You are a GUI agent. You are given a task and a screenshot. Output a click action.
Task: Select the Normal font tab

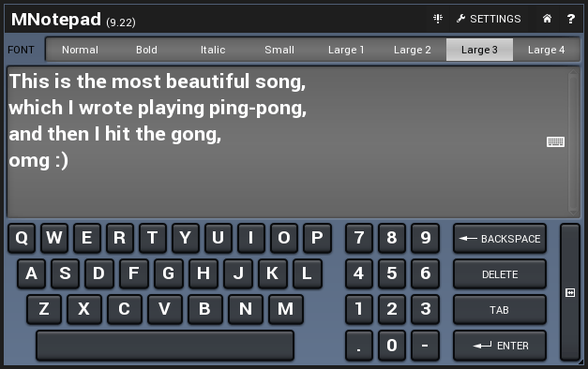pyautogui.click(x=80, y=50)
